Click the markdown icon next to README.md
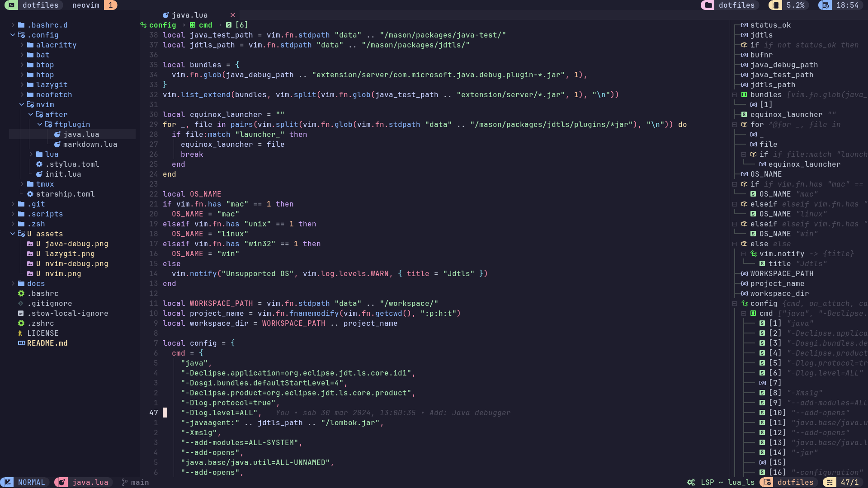Screen dimensions: 868x488 point(21,343)
